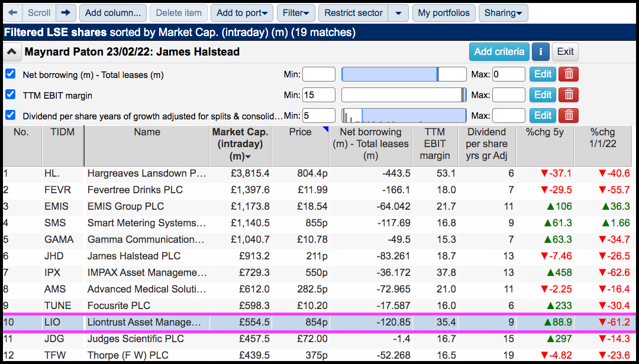This screenshot has width=639, height=364.
Task: Click the No. column header
Action: tap(22, 146)
